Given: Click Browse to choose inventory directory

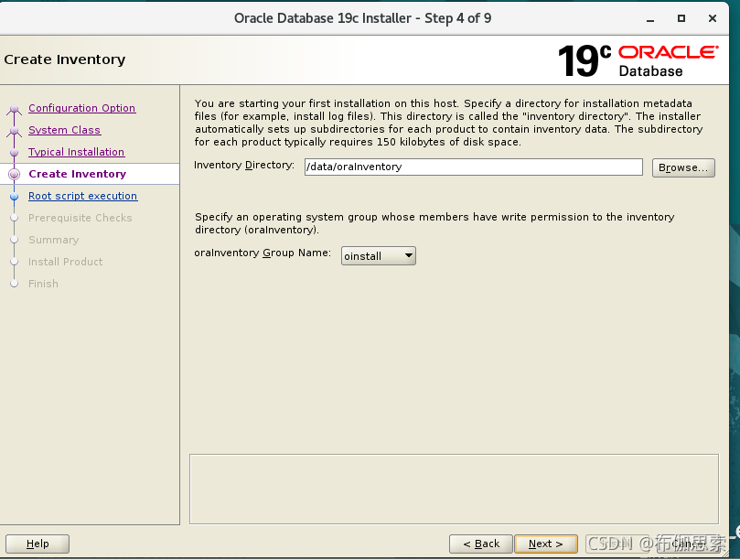Looking at the screenshot, I should [683, 167].
